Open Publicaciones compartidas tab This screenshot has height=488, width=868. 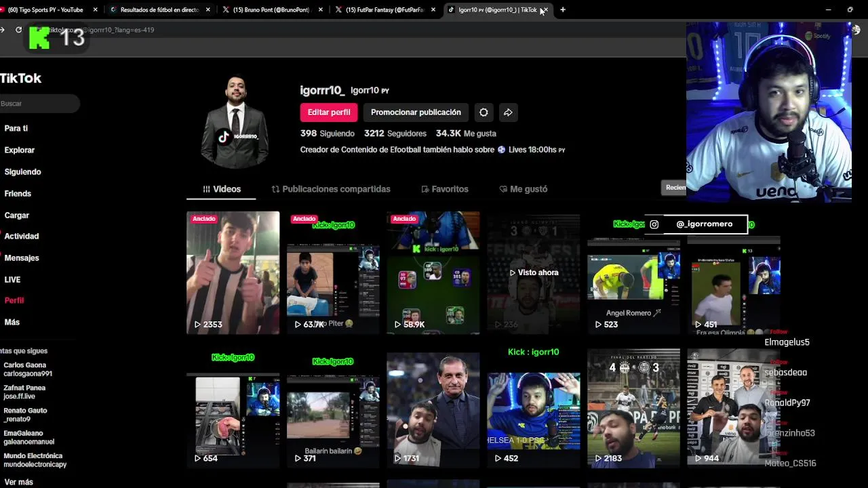[331, 189]
